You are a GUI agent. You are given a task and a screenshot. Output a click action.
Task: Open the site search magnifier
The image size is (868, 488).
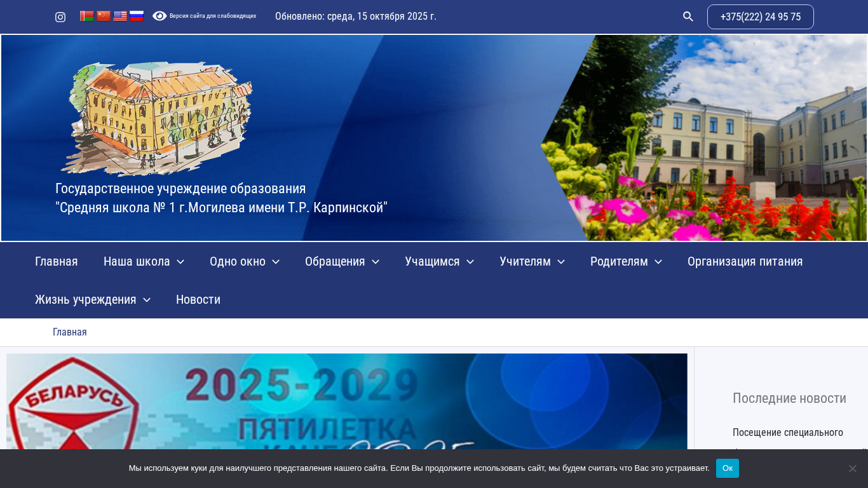[688, 17]
